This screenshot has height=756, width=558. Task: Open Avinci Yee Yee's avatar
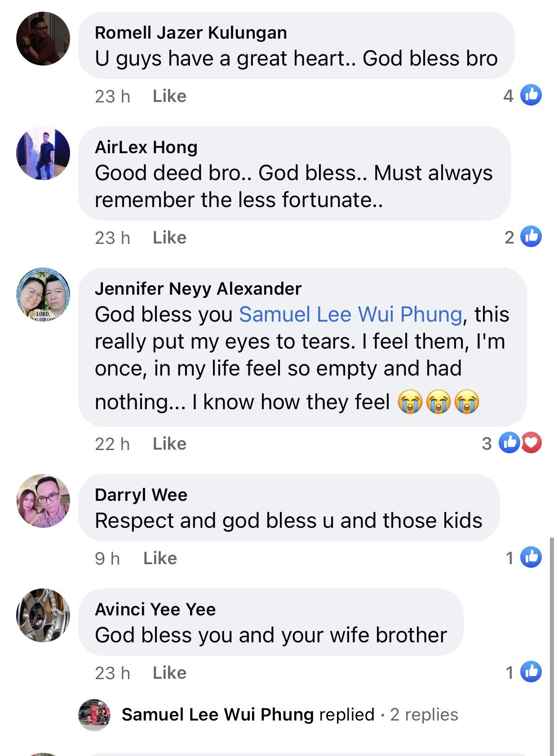pos(43,615)
